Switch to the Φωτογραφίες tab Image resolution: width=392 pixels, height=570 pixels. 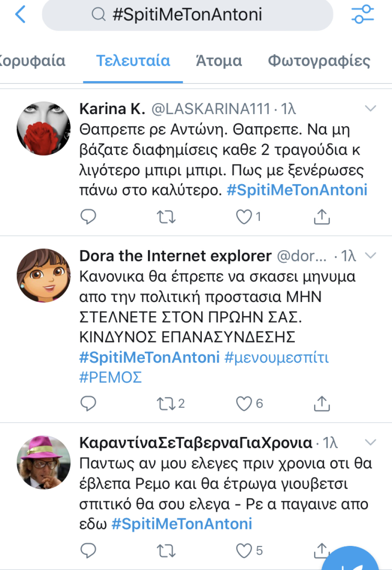coord(319,61)
